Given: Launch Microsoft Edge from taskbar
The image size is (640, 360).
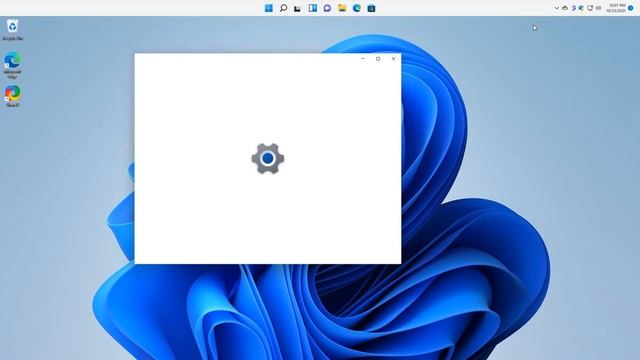Looking at the screenshot, I should 357,8.
